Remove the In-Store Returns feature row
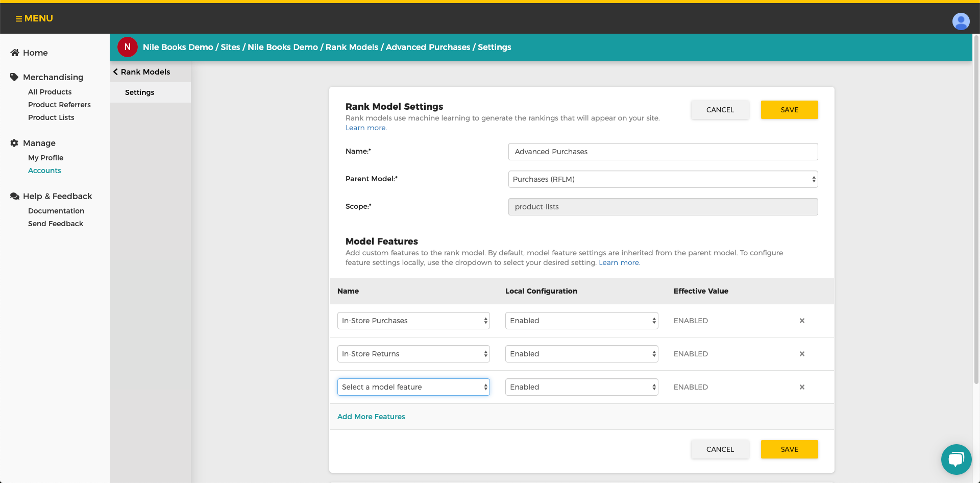The image size is (980, 483). click(x=802, y=354)
